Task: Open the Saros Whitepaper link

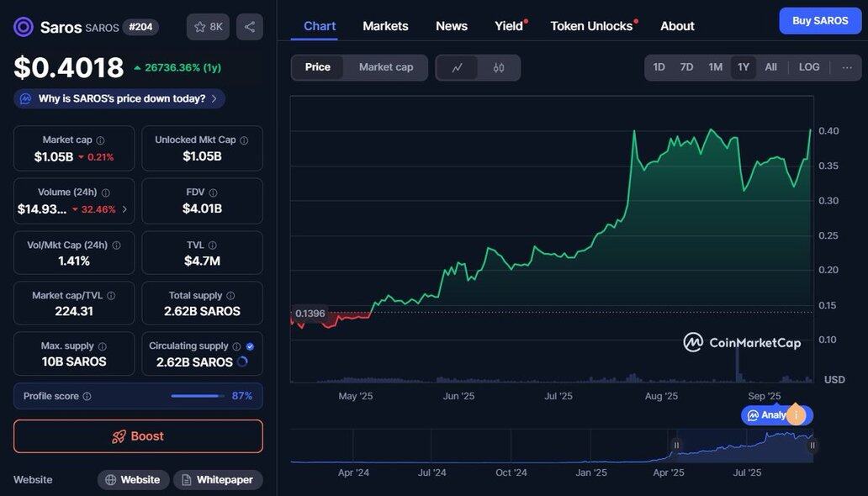Action: tap(218, 480)
